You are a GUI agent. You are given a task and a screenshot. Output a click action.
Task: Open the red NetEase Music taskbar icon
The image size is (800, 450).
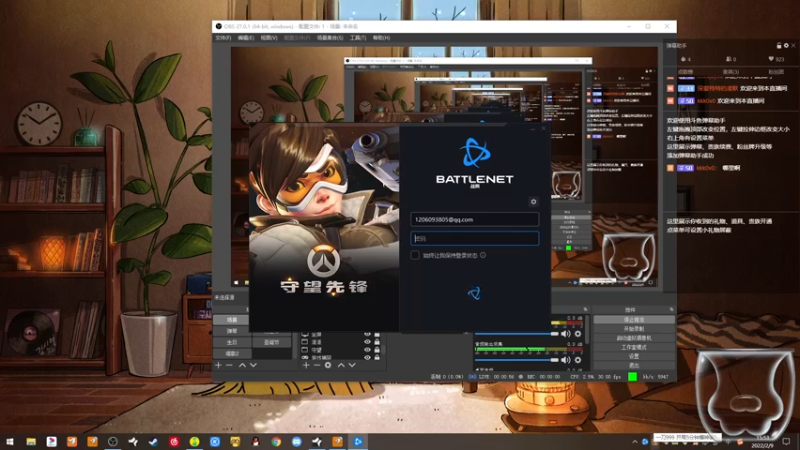(x=174, y=441)
